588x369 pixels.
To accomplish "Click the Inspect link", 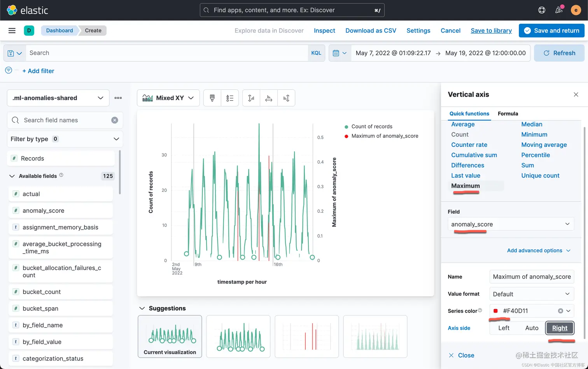I will (324, 30).
